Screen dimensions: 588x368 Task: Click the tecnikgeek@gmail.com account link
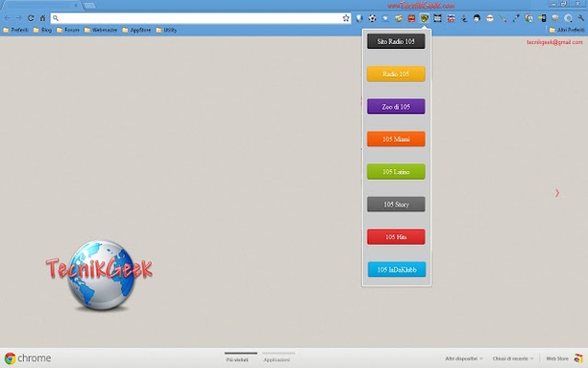[x=554, y=42]
